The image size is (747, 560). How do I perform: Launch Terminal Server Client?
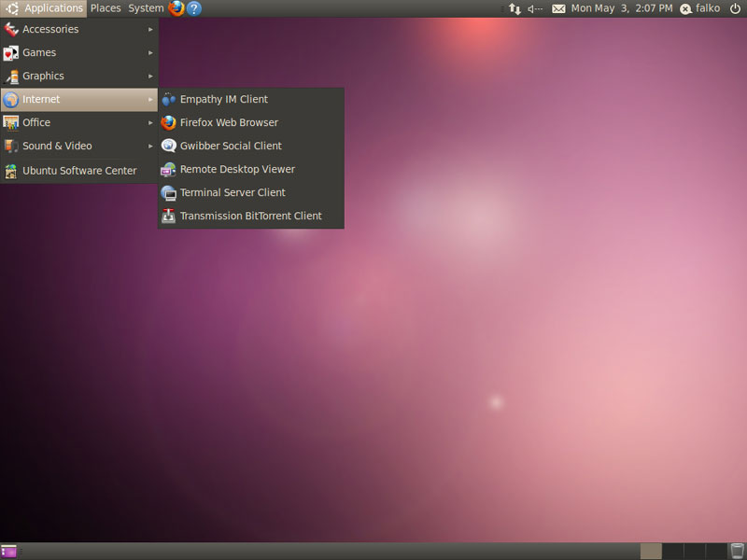coord(251,193)
